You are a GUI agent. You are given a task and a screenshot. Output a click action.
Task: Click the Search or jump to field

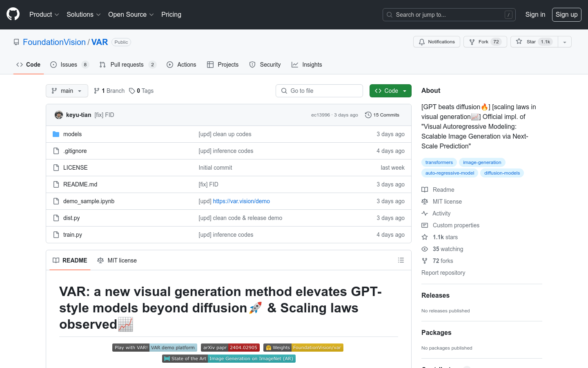point(449,15)
